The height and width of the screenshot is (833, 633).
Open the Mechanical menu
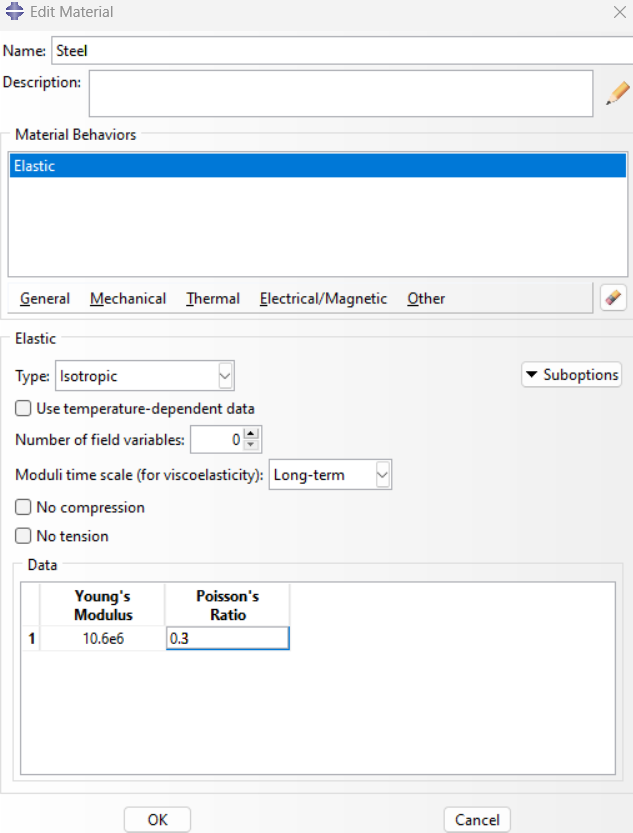pos(128,299)
